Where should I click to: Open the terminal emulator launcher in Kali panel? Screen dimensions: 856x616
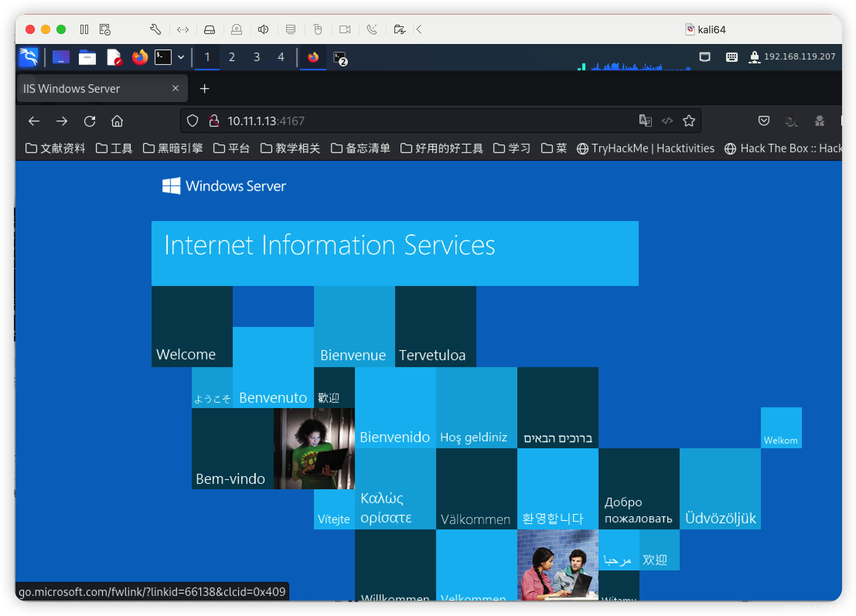pyautogui.click(x=163, y=57)
